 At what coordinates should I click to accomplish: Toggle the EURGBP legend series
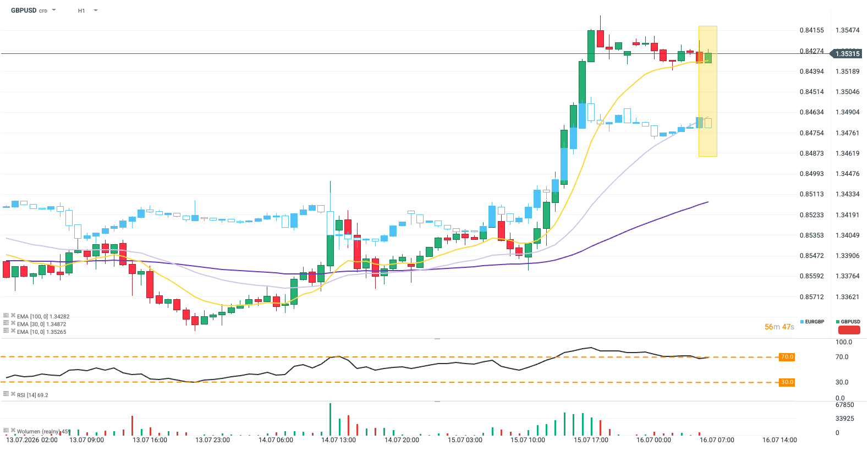pos(812,322)
